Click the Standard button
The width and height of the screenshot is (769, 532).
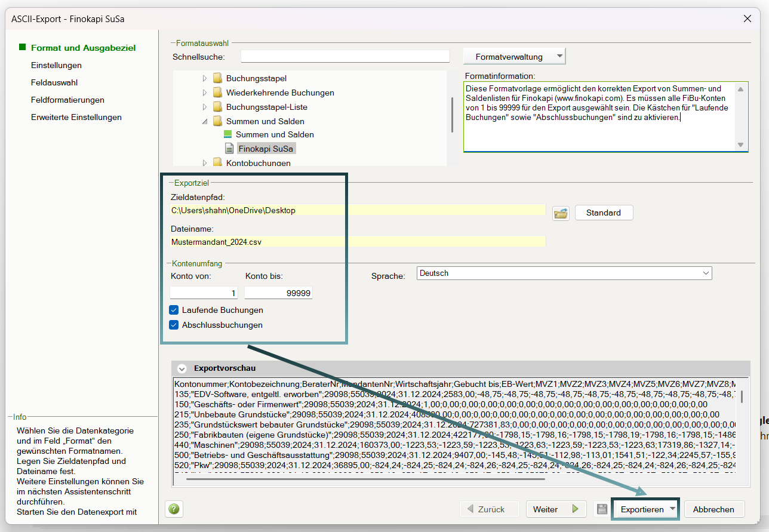604,212
